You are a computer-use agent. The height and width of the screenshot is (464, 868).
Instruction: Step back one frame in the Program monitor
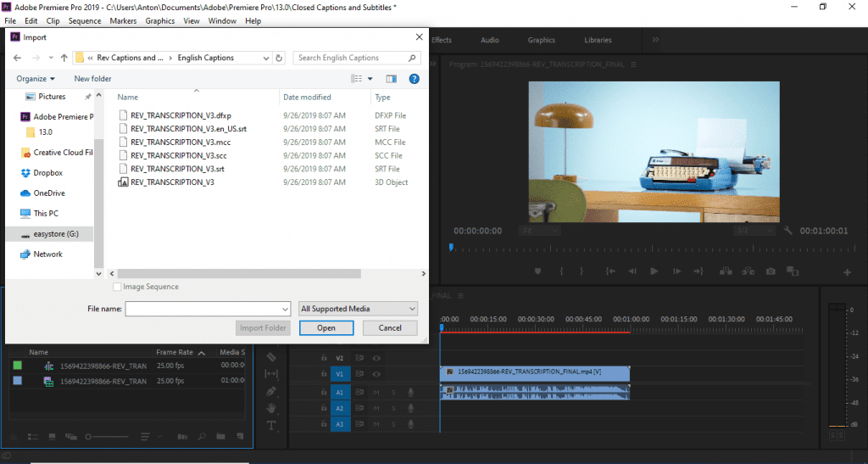click(632, 271)
